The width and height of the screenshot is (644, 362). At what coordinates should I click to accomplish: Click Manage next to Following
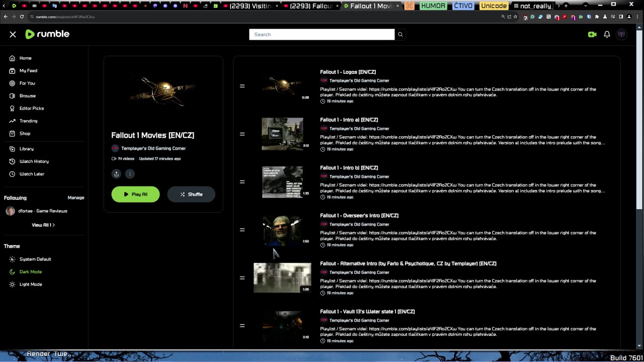(x=76, y=198)
